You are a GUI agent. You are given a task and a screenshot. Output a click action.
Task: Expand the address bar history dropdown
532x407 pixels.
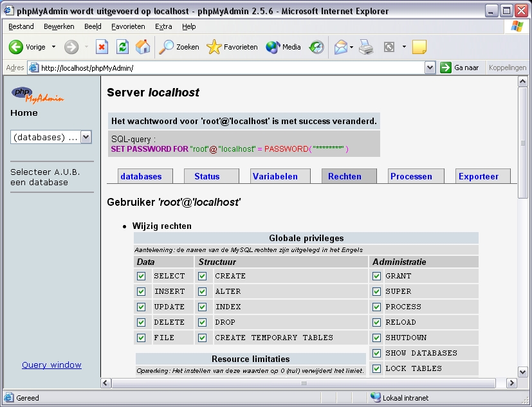[430, 68]
